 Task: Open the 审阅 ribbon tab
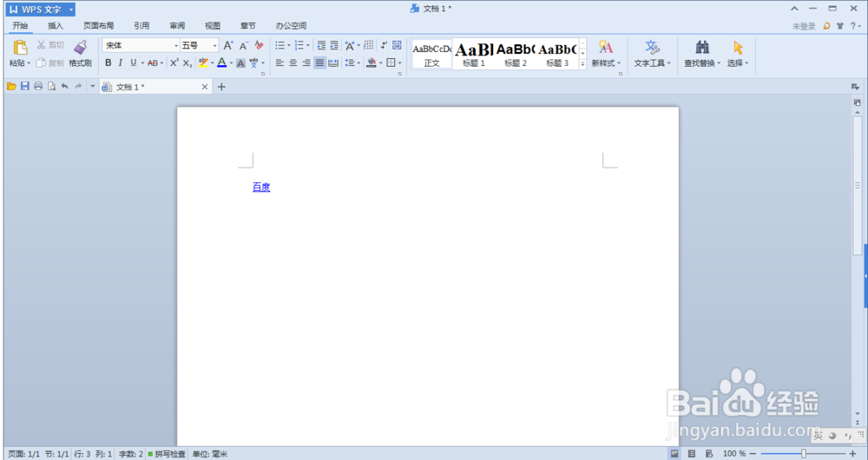(177, 25)
